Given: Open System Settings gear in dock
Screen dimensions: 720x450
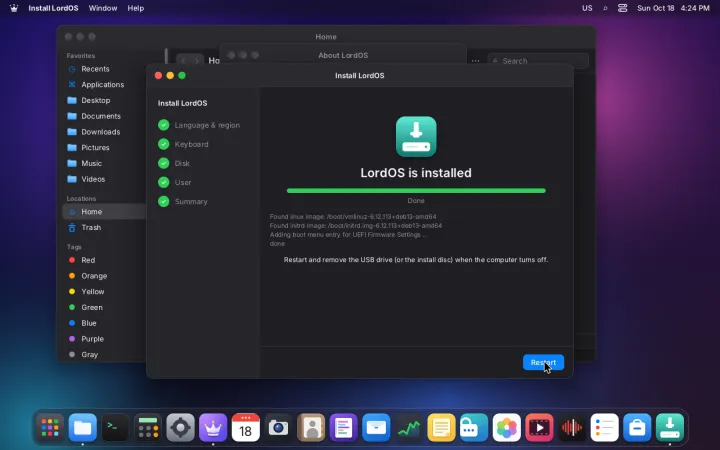Looking at the screenshot, I should point(180,428).
